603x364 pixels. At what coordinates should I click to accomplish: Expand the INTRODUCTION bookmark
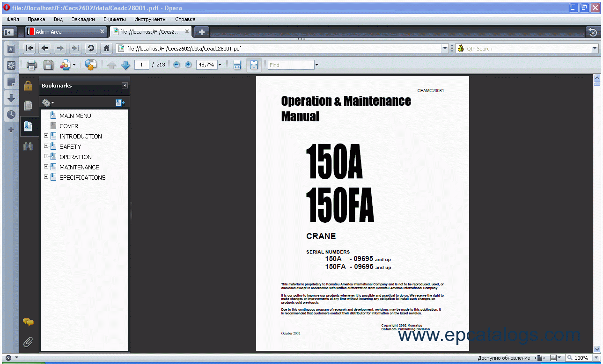point(46,136)
